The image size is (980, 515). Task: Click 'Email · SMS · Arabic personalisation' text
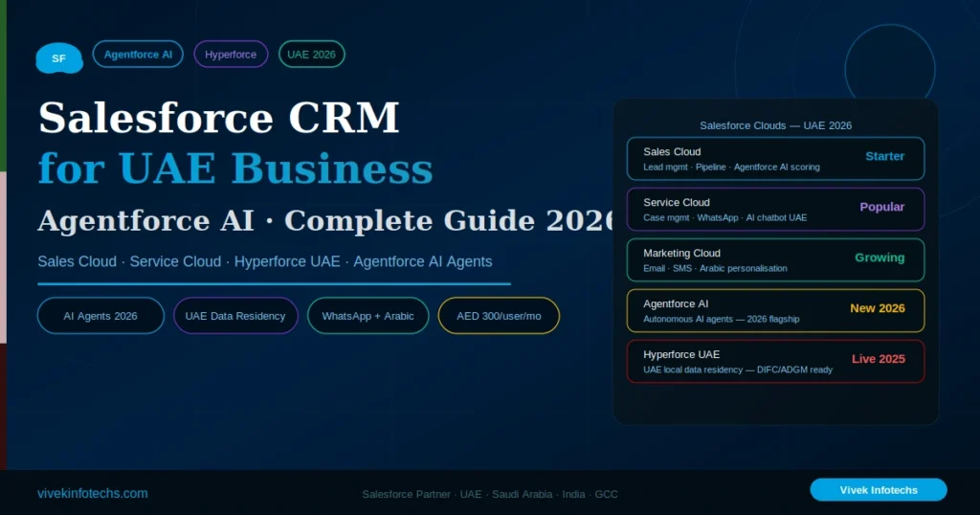715,268
